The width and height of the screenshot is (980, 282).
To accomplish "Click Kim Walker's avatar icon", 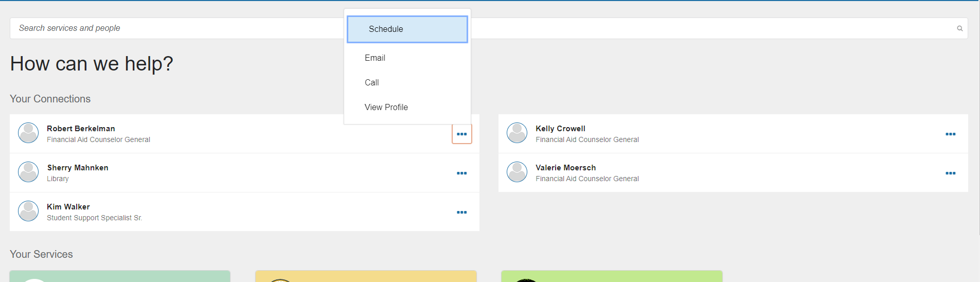I will click(x=28, y=211).
